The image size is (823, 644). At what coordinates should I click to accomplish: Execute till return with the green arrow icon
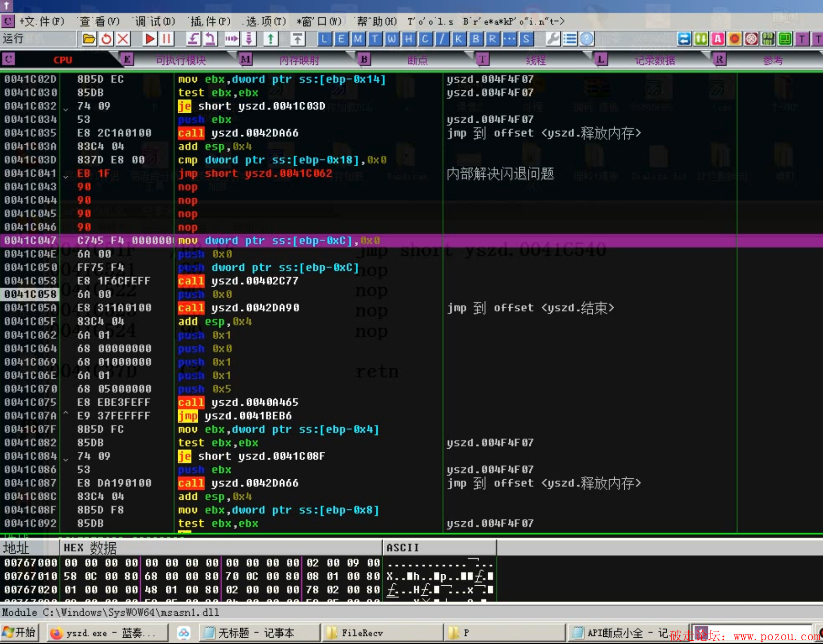click(271, 39)
